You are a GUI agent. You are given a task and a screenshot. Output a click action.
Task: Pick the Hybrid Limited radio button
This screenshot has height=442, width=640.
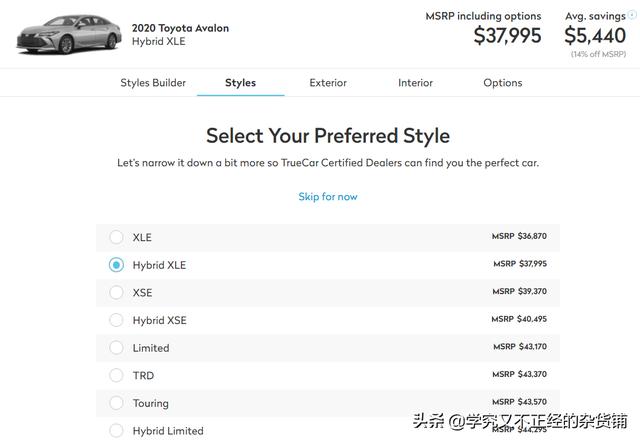point(116,430)
